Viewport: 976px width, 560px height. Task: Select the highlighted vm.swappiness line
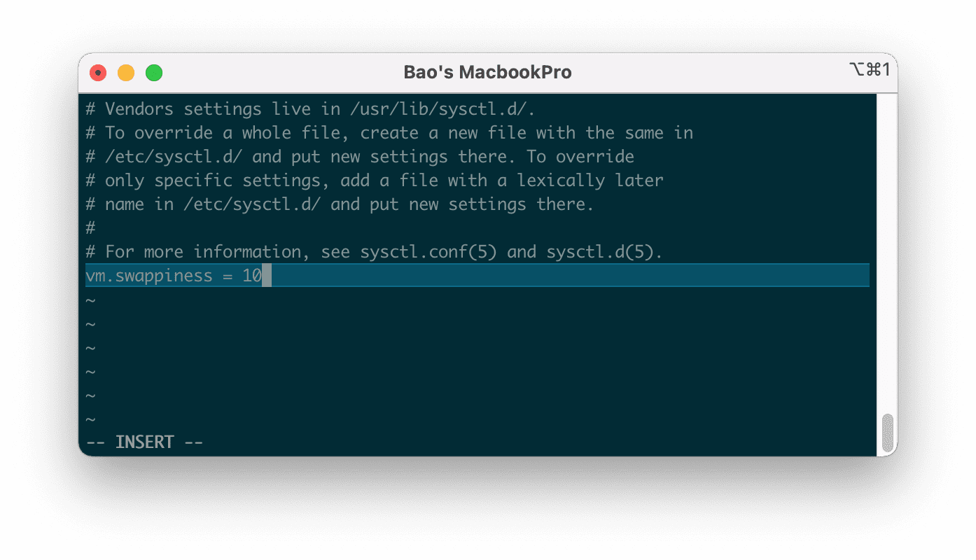(174, 275)
